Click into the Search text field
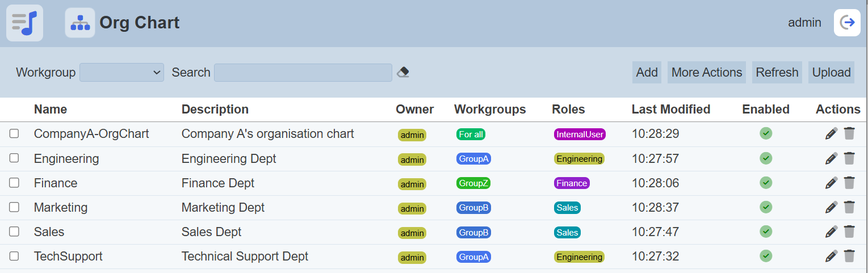This screenshot has height=273, width=868. click(303, 73)
